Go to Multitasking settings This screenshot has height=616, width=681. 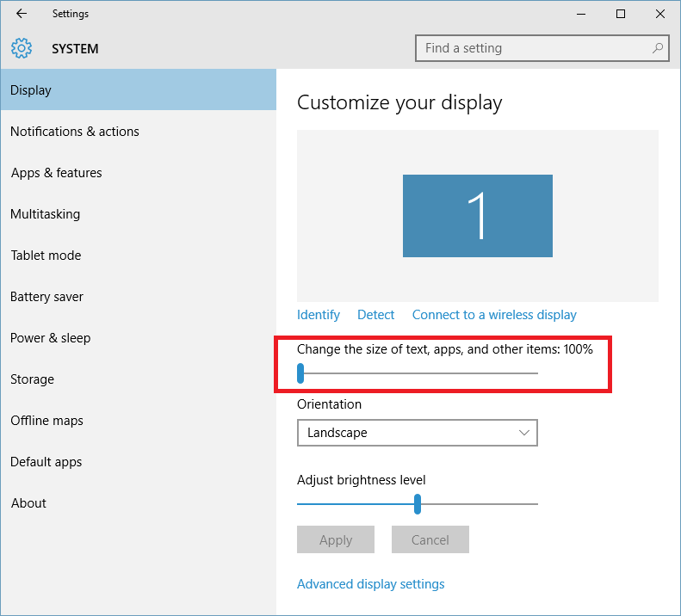pyautogui.click(x=46, y=214)
